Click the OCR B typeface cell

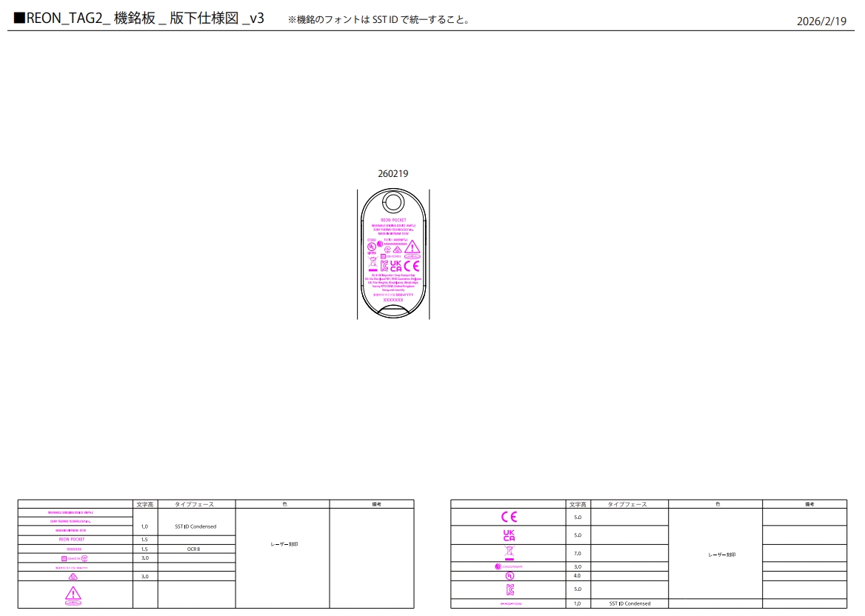coord(196,549)
